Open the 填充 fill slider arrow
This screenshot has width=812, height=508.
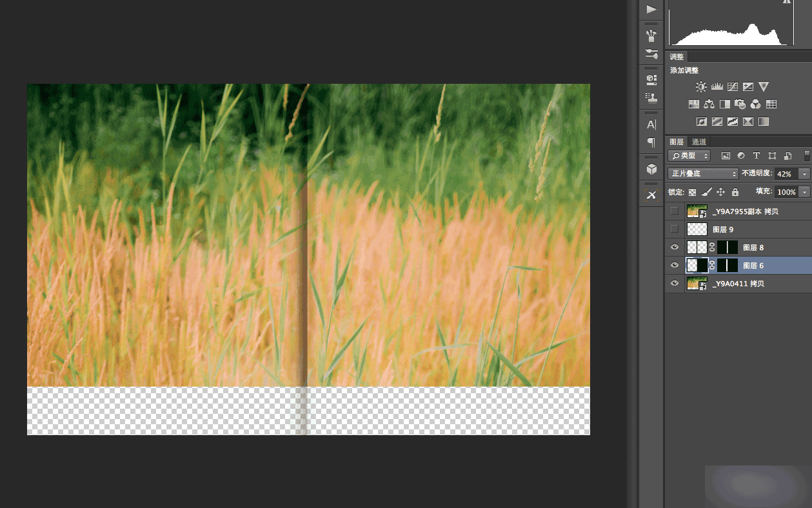(804, 192)
